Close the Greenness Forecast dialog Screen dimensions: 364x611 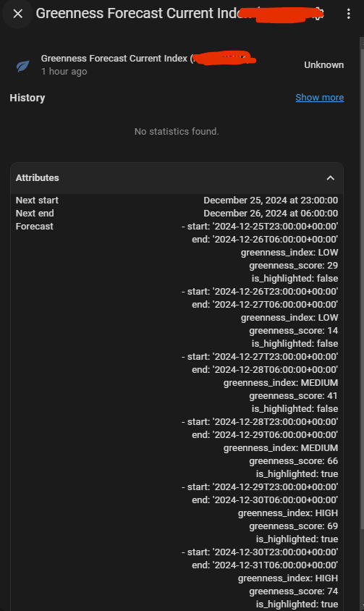pos(17,14)
